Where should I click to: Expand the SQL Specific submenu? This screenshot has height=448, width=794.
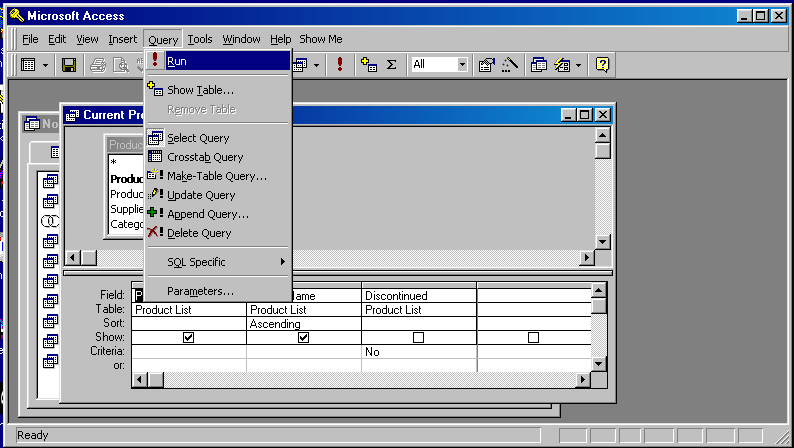(x=218, y=262)
